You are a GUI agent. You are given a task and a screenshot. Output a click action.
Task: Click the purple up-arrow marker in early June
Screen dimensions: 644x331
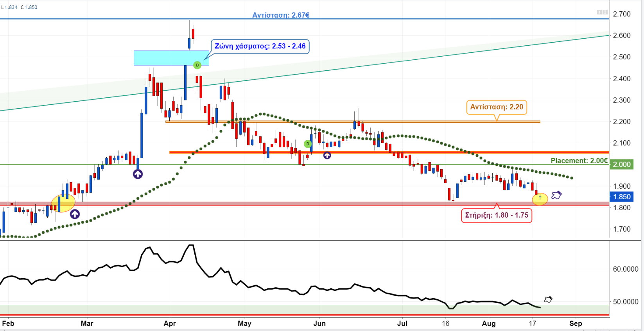click(327, 156)
